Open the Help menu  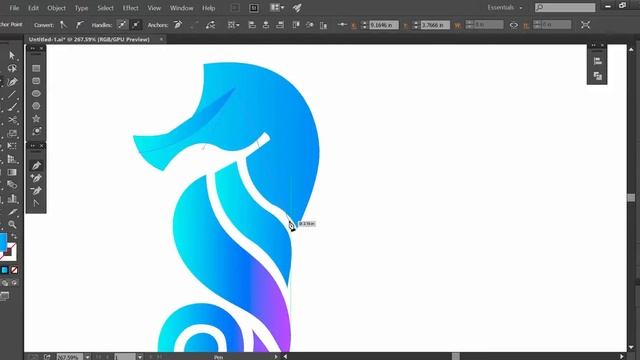[x=209, y=8]
